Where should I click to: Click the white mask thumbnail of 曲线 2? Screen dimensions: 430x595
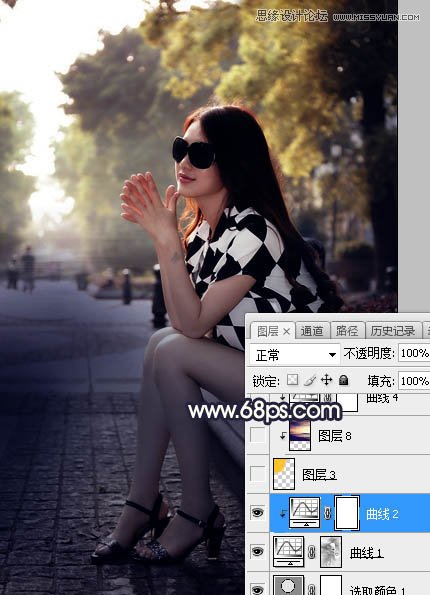tap(347, 513)
